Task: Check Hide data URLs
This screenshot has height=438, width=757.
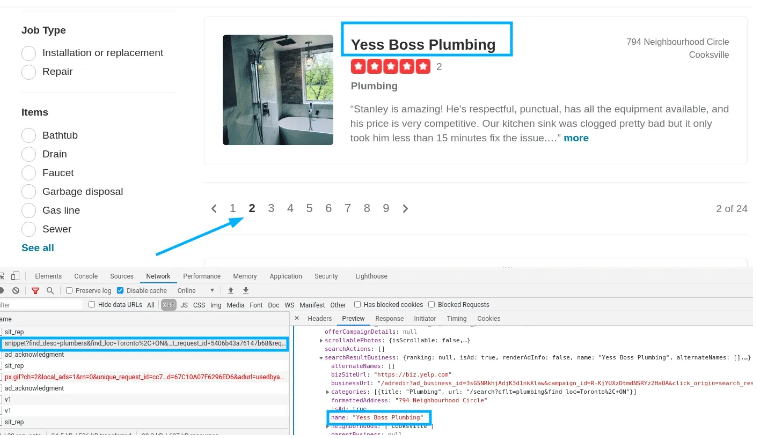Action: [x=92, y=304]
